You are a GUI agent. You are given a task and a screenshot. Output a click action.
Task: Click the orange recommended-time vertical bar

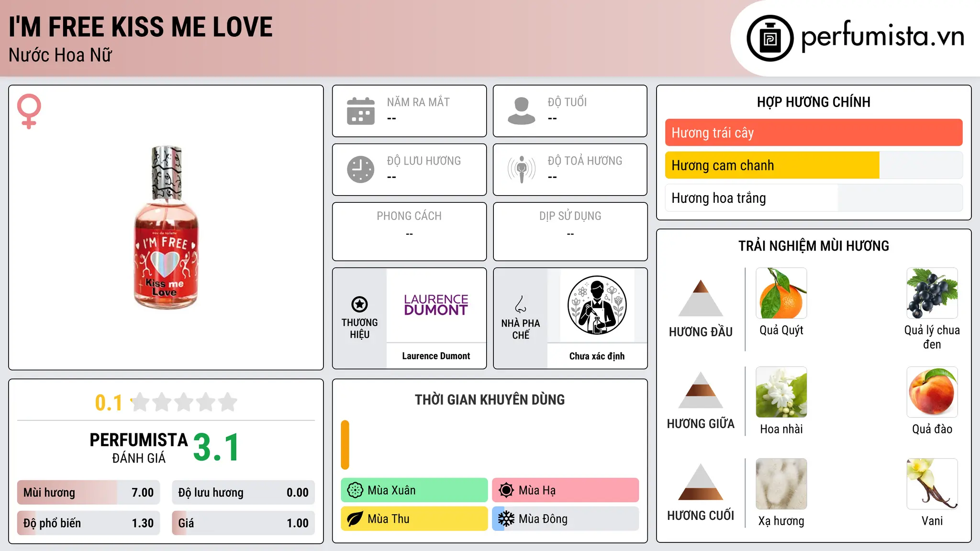coord(345,445)
